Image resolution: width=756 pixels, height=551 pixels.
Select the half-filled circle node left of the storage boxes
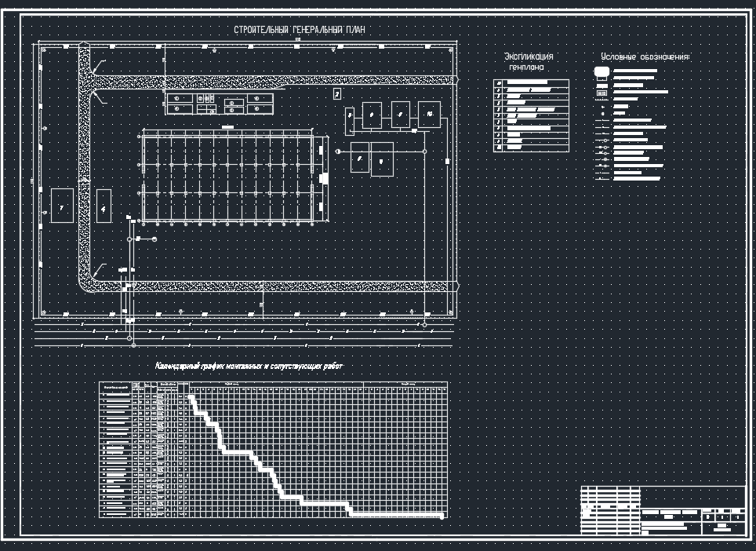(x=338, y=151)
